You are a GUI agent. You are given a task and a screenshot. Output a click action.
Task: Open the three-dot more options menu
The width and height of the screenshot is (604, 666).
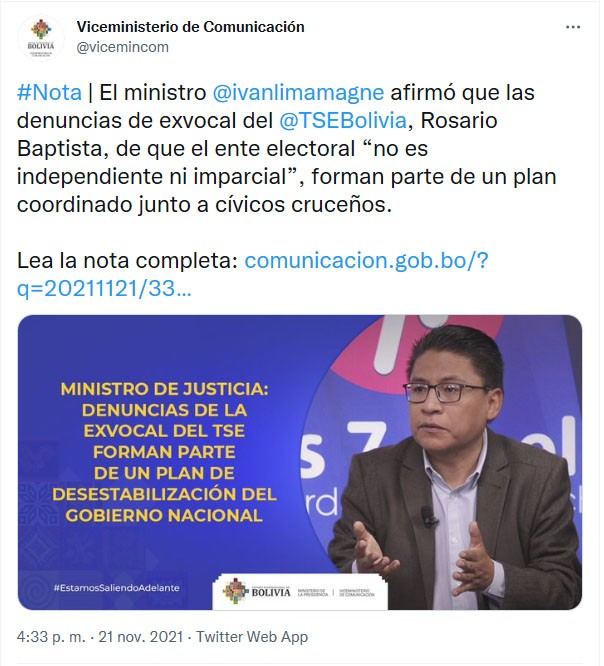(573, 27)
